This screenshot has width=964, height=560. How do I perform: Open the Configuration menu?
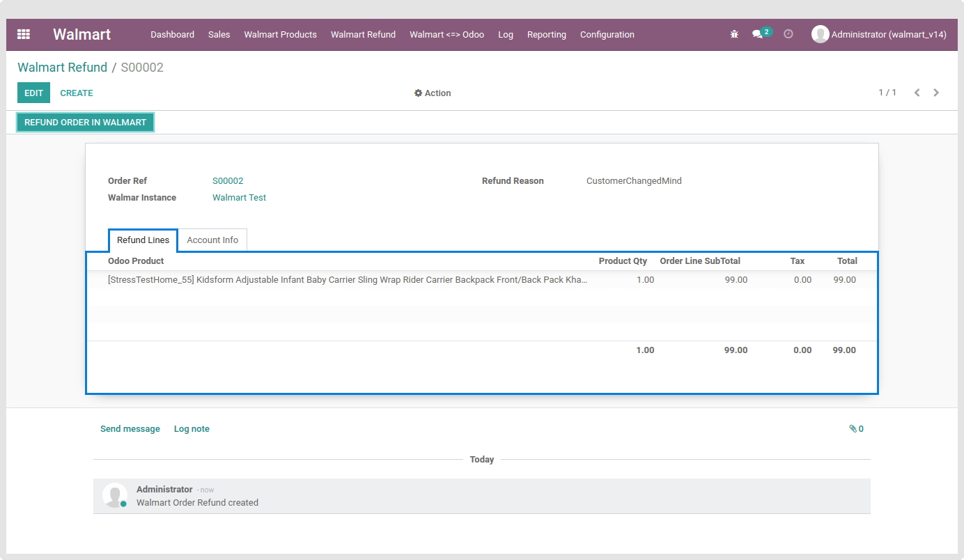pos(607,34)
